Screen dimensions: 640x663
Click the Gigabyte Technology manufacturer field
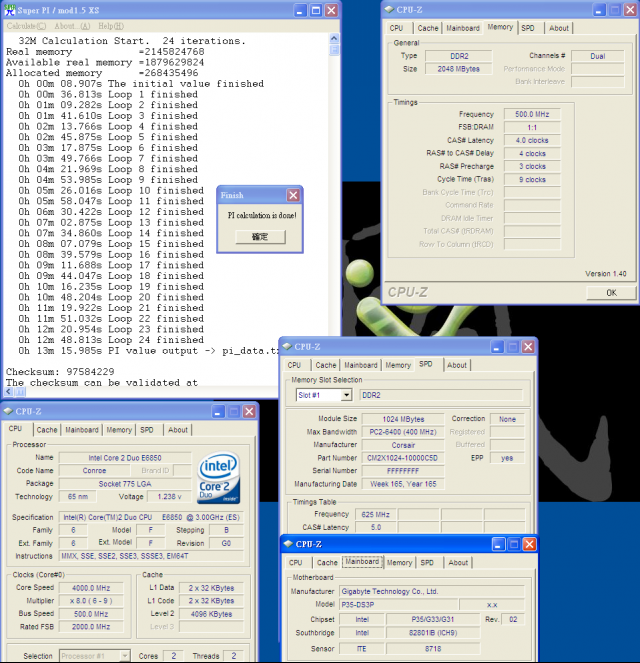click(432, 591)
